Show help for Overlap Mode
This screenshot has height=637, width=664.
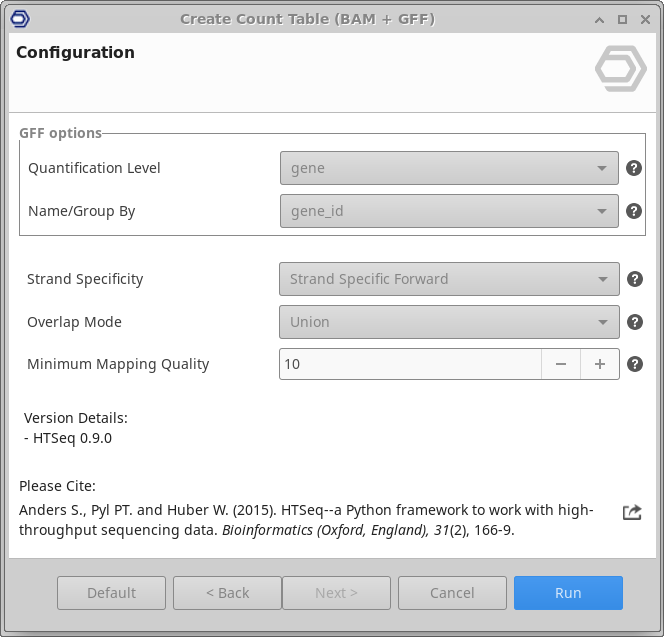tap(633, 322)
